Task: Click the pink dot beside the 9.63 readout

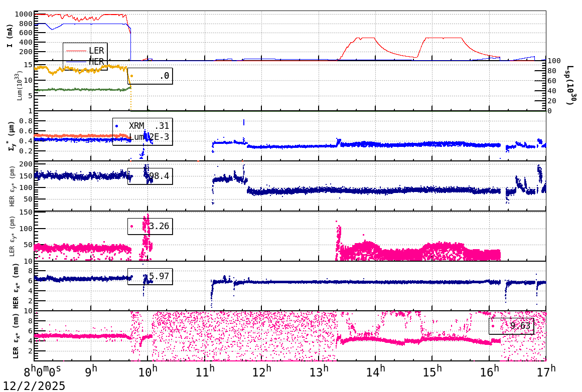Action: pyautogui.click(x=493, y=326)
